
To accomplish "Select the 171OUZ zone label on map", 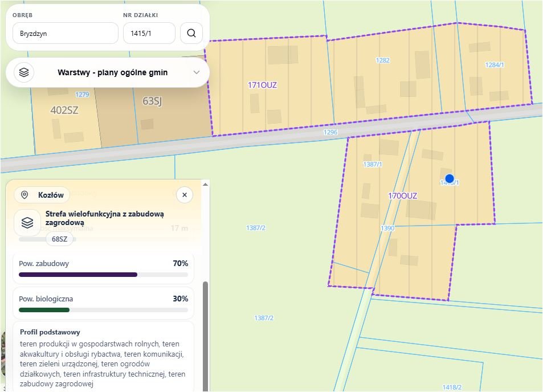I will tap(263, 85).
